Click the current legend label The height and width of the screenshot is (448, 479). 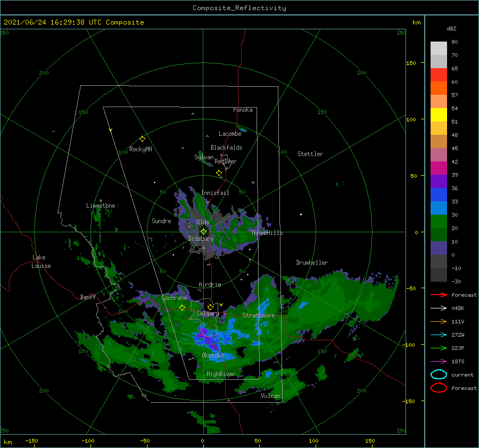point(463,375)
